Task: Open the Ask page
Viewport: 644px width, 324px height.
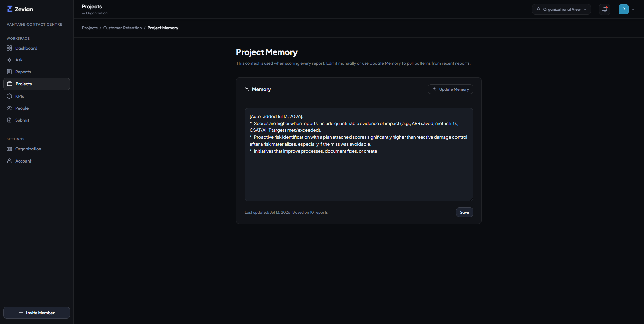Action: tap(37, 60)
